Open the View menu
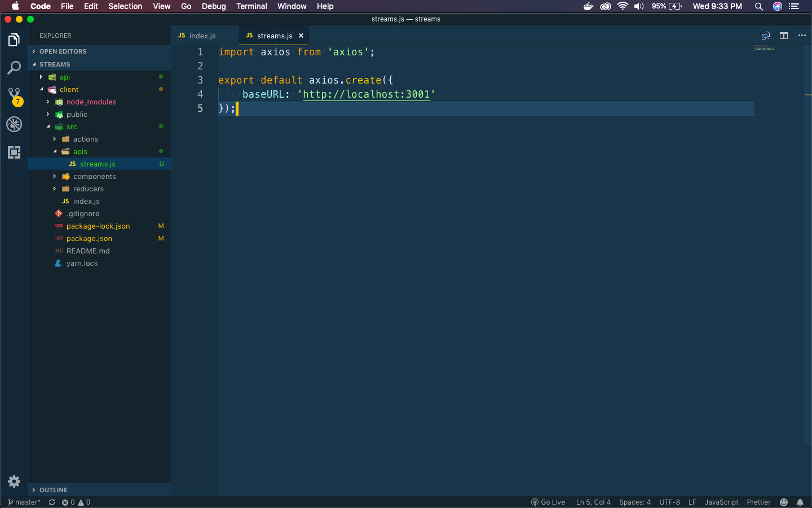 pyautogui.click(x=161, y=6)
